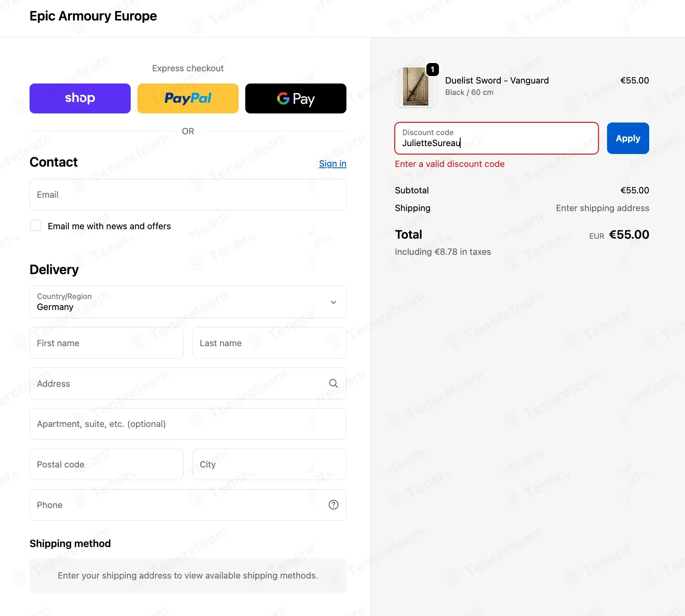Click the Apartment, suite field

tap(188, 424)
